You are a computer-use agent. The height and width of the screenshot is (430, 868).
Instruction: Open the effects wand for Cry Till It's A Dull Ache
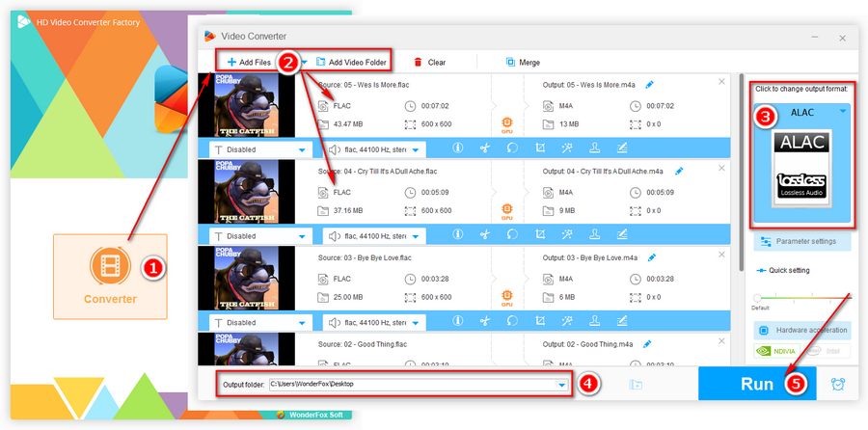pos(567,234)
